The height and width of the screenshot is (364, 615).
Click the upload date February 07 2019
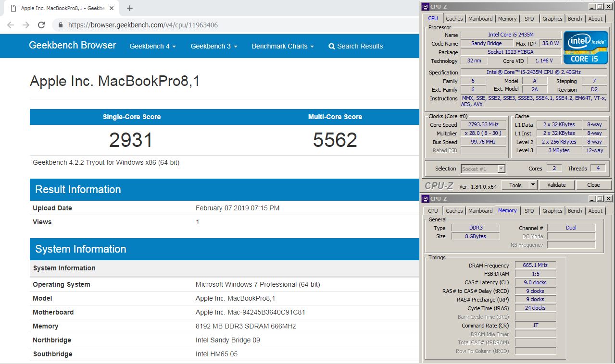[x=238, y=208]
